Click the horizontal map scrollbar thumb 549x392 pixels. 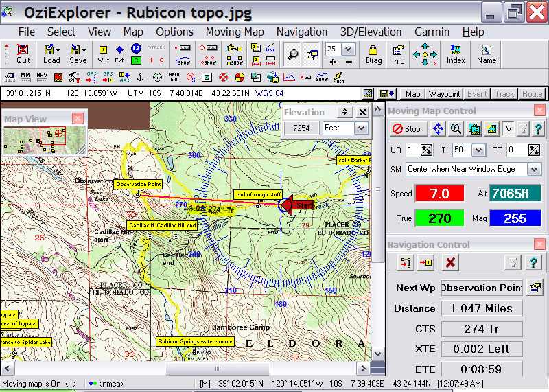[x=218, y=368]
